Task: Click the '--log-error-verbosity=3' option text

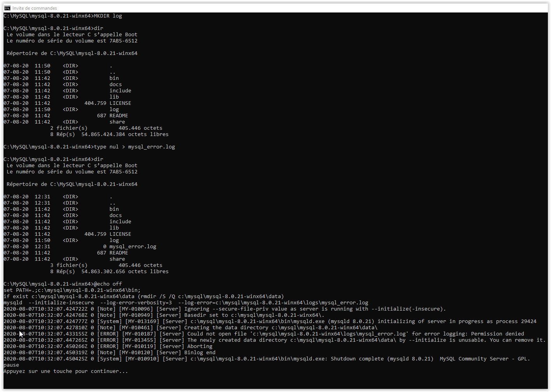Action: click(136, 303)
